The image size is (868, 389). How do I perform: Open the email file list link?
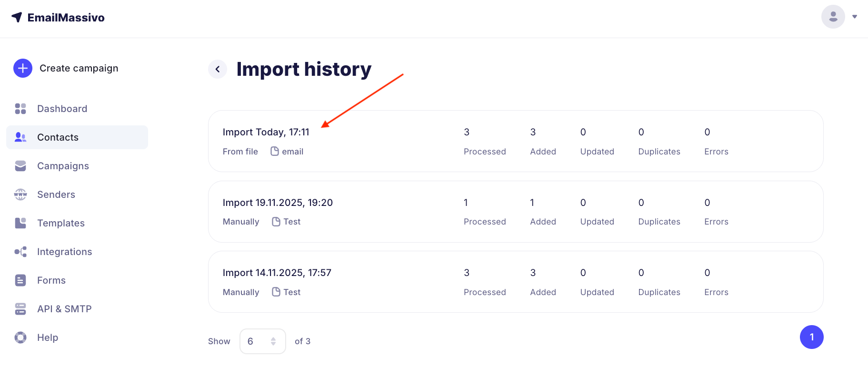287,152
